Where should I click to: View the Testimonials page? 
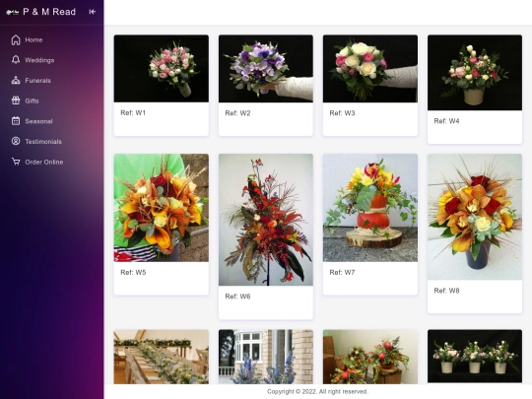(x=43, y=142)
